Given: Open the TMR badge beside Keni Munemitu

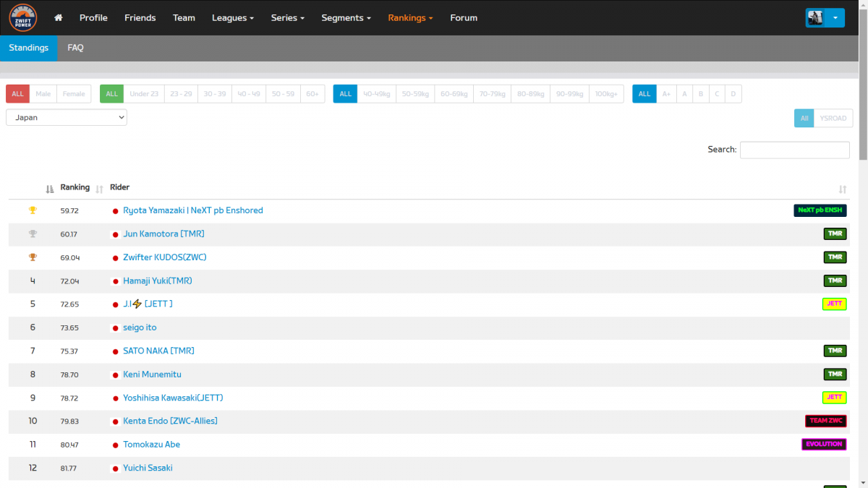Looking at the screenshot, I should (835, 374).
